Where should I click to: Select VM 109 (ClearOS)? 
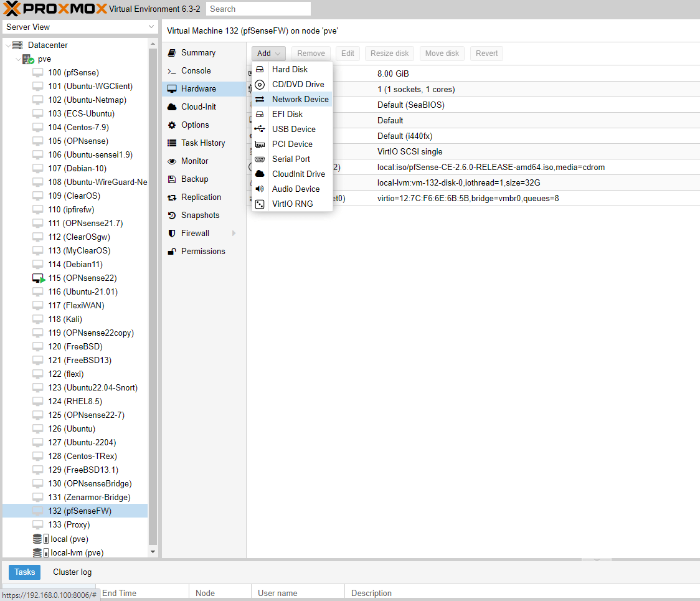(74, 196)
